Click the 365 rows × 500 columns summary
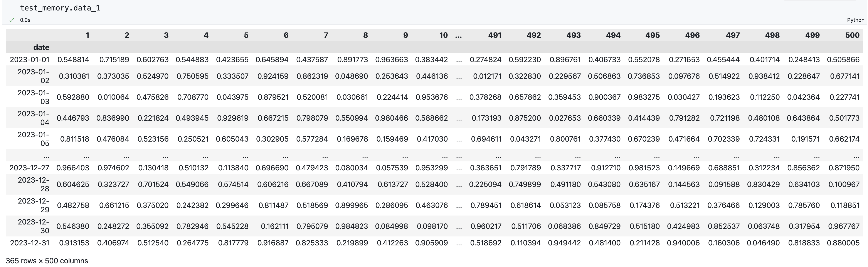 click(x=47, y=261)
